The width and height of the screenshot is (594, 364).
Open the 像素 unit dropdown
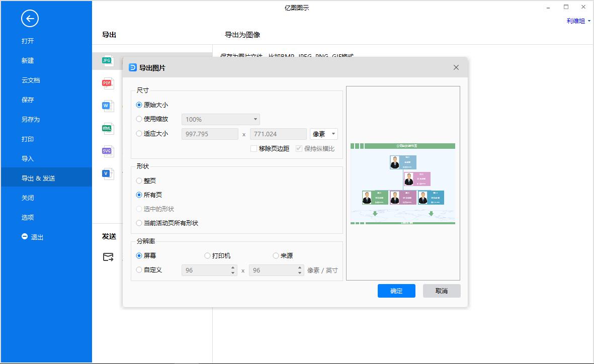[323, 134]
